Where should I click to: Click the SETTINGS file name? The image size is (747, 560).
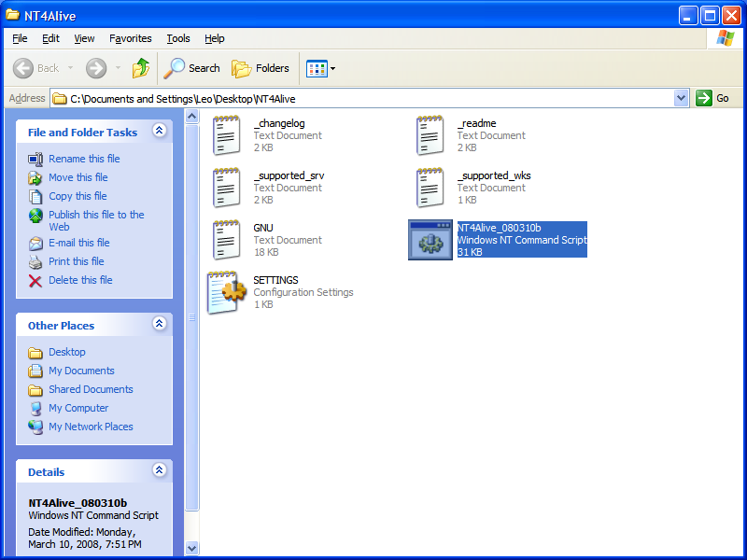[275, 280]
